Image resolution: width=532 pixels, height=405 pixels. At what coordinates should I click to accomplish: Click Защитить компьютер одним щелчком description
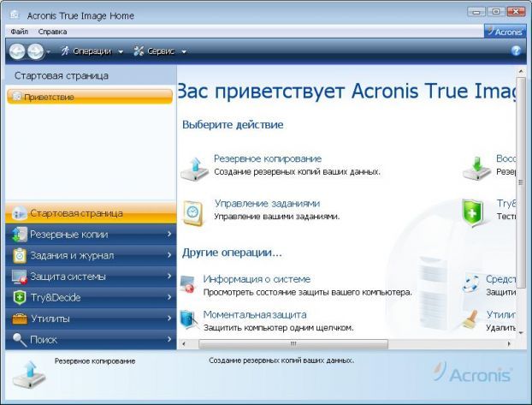click(279, 328)
